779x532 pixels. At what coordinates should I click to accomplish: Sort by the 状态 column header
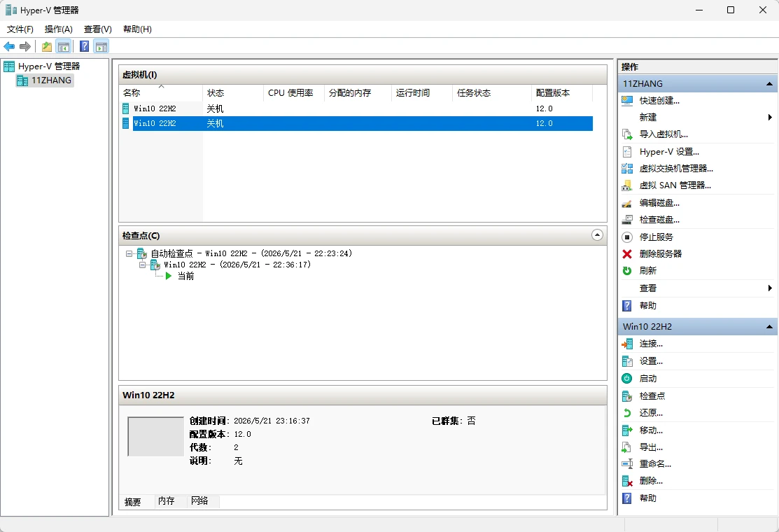pos(232,93)
